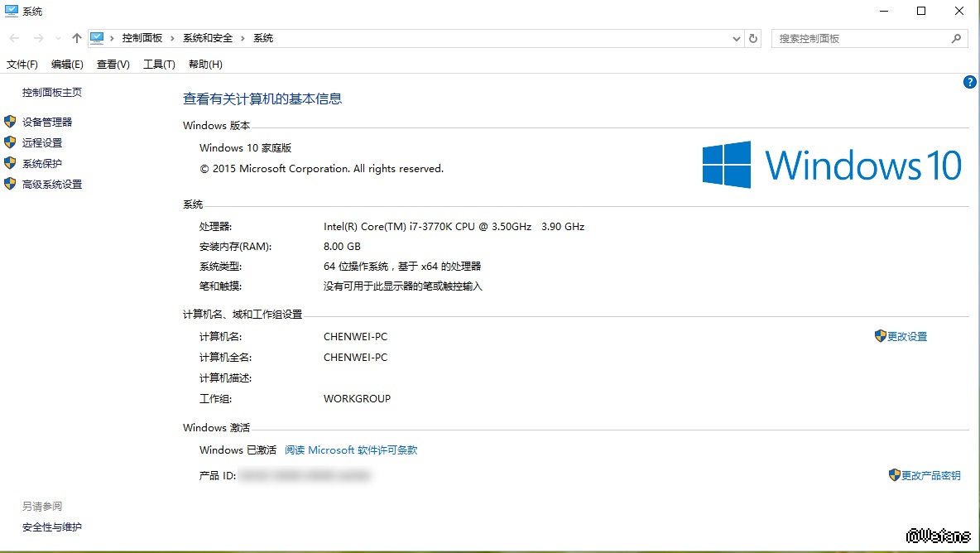
Task: Select 控制面板 in breadcrumb path
Action: [142, 38]
